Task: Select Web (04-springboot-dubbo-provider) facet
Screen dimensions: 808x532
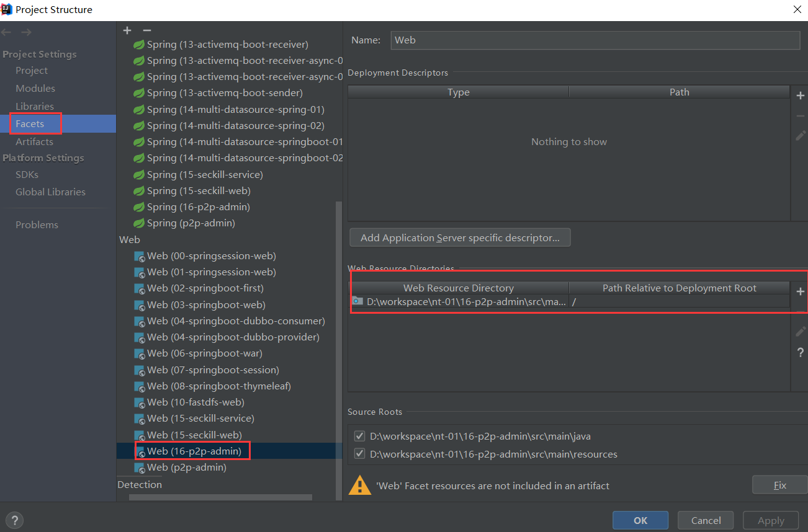Action: tap(233, 337)
